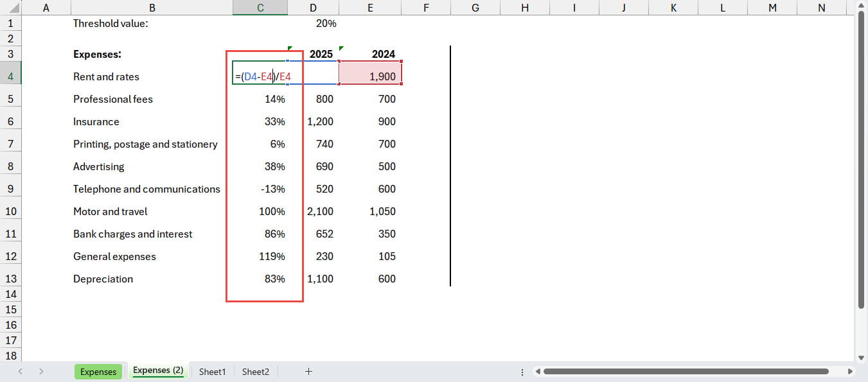Click the horizontal scrollbar thumb
The image size is (868, 382).
click(x=686, y=371)
